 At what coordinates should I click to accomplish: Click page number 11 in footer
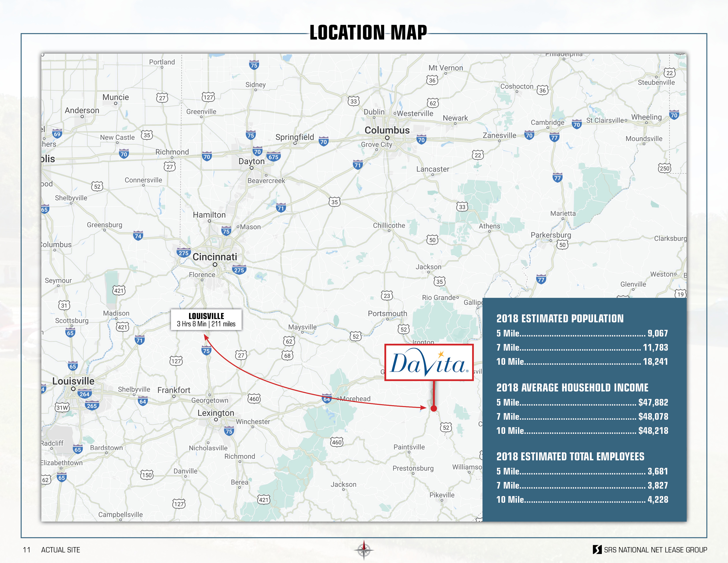[x=27, y=550]
